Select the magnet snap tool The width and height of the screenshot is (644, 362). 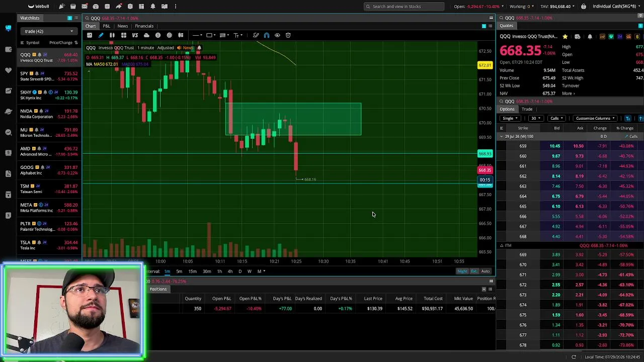[267, 35]
